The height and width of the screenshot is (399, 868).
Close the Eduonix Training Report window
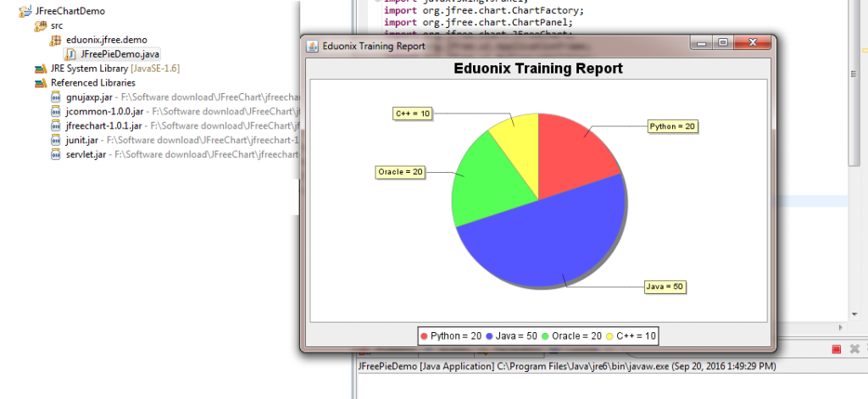[x=752, y=42]
